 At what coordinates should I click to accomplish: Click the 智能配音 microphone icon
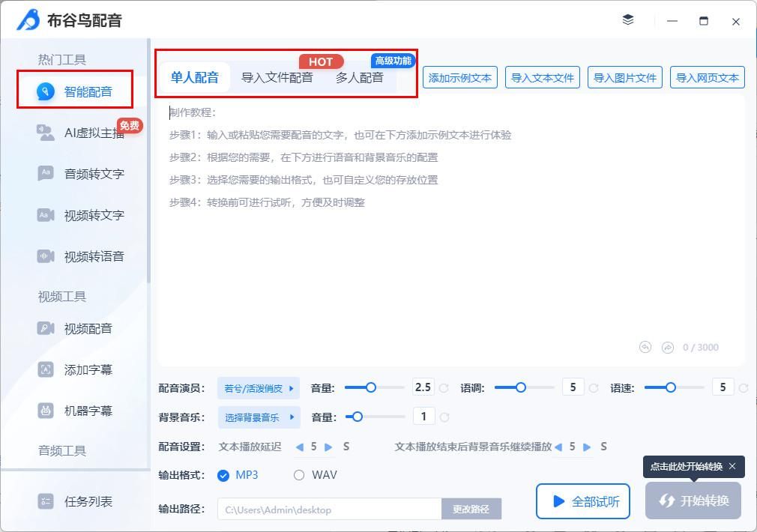(46, 91)
